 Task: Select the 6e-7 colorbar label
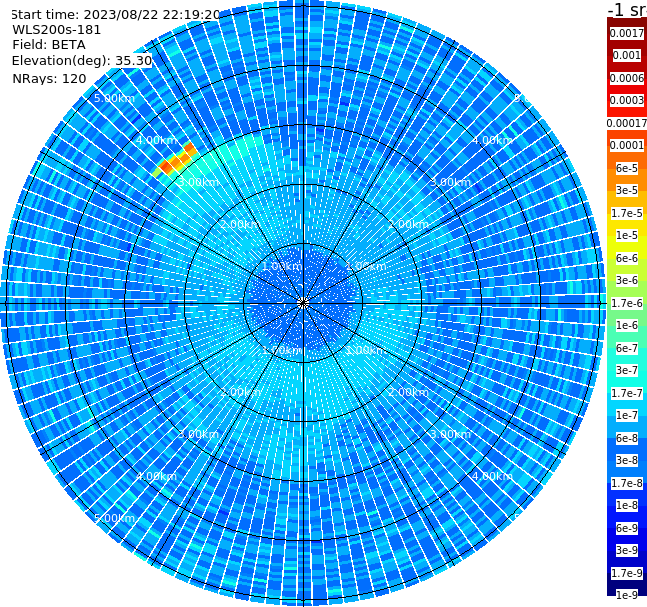(627, 348)
